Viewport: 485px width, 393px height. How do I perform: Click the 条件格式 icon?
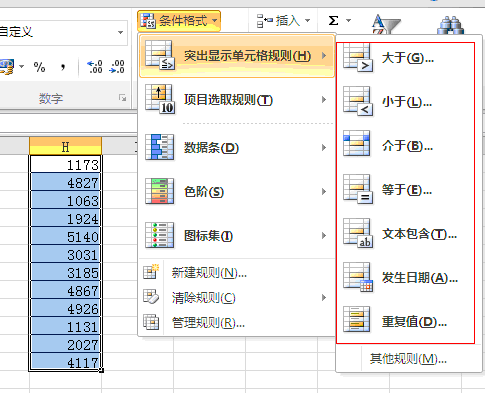click(x=148, y=21)
